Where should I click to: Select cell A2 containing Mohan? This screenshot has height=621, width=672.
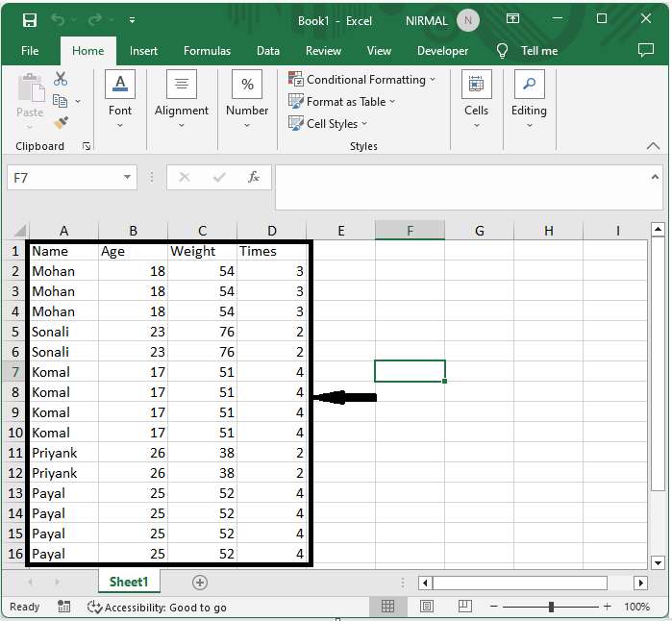tap(63, 271)
